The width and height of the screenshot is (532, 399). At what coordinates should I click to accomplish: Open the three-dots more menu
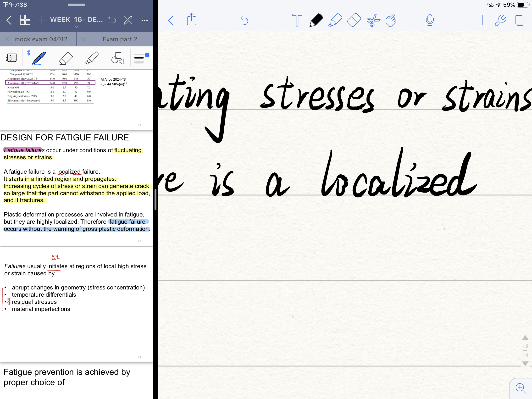tap(144, 20)
